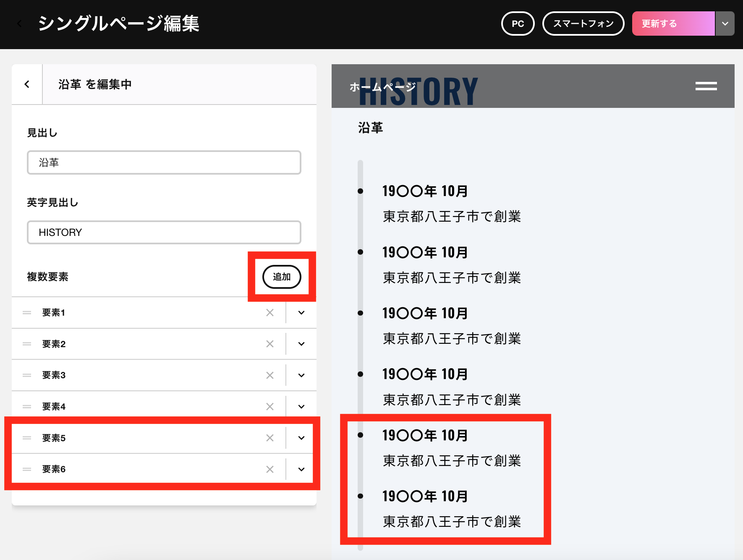Select the 要素2 row label
The height and width of the screenshot is (560, 743).
[x=54, y=344]
